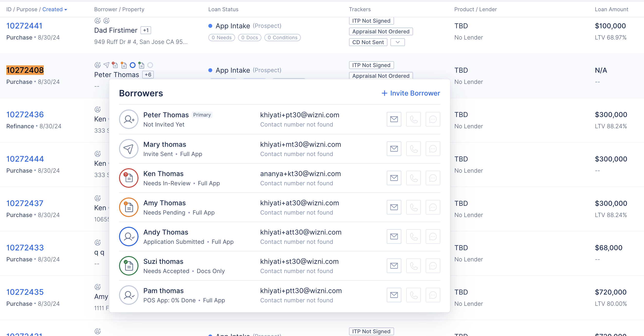
Task: Click 0 Needs pill for loan 10272441
Action: click(221, 38)
